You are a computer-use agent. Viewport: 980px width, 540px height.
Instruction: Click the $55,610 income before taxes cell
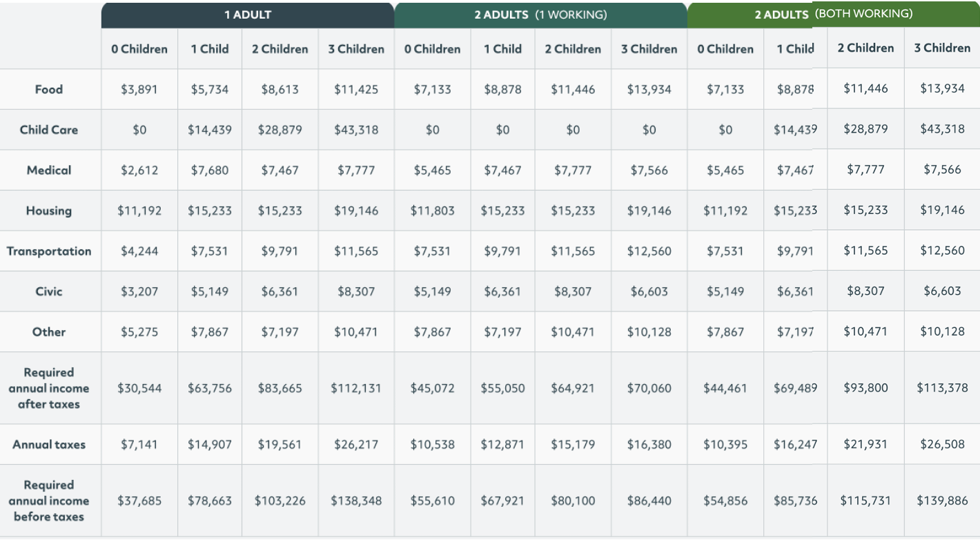tap(432, 501)
